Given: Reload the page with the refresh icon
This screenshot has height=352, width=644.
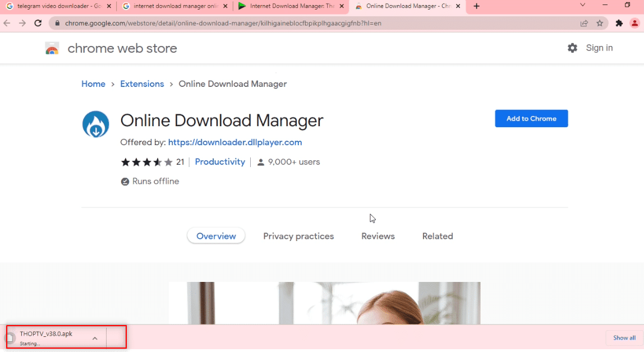Looking at the screenshot, I should (38, 23).
